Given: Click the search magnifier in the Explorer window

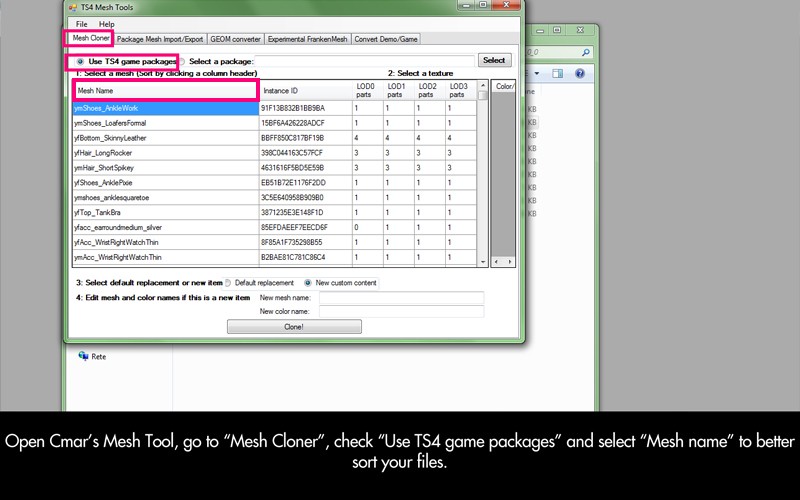Looking at the screenshot, I should click(x=586, y=52).
